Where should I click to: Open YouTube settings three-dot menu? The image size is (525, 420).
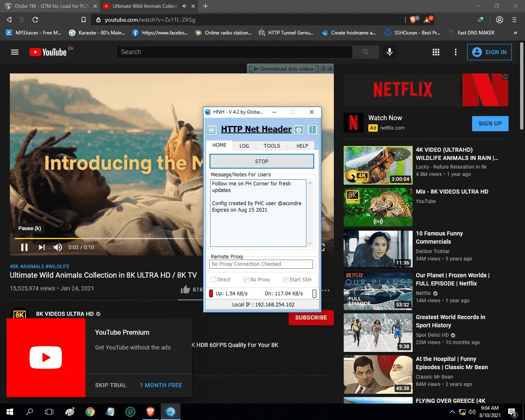pyautogui.click(x=455, y=52)
